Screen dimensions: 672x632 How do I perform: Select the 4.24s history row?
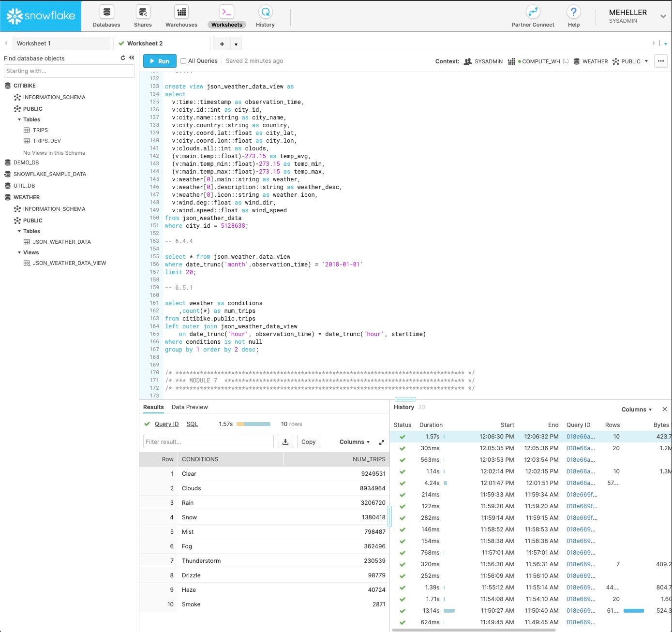tap(531, 483)
